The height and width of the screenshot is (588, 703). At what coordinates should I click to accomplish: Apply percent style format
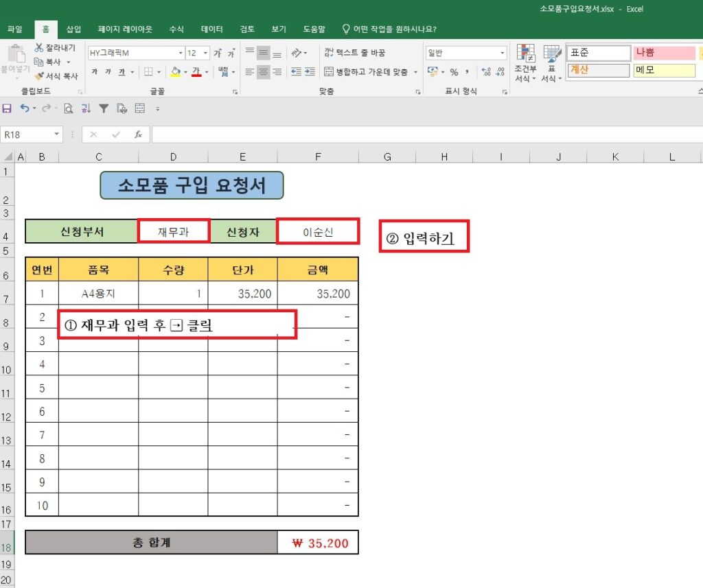pyautogui.click(x=454, y=72)
